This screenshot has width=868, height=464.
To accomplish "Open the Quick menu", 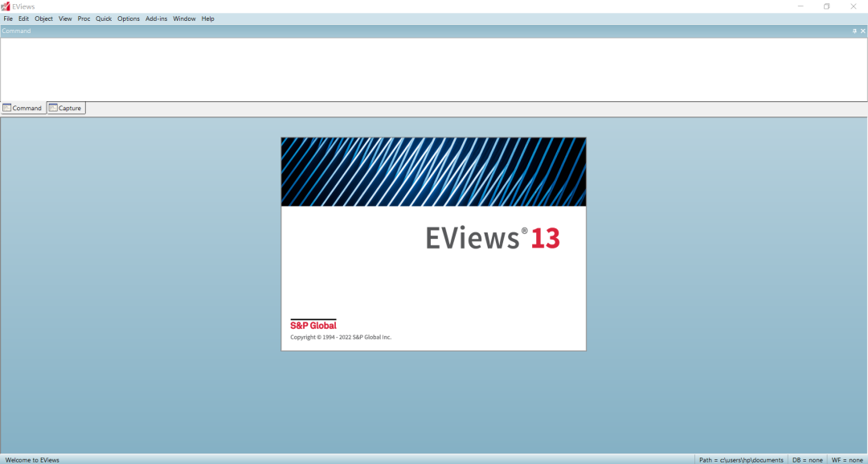I will click(103, 18).
